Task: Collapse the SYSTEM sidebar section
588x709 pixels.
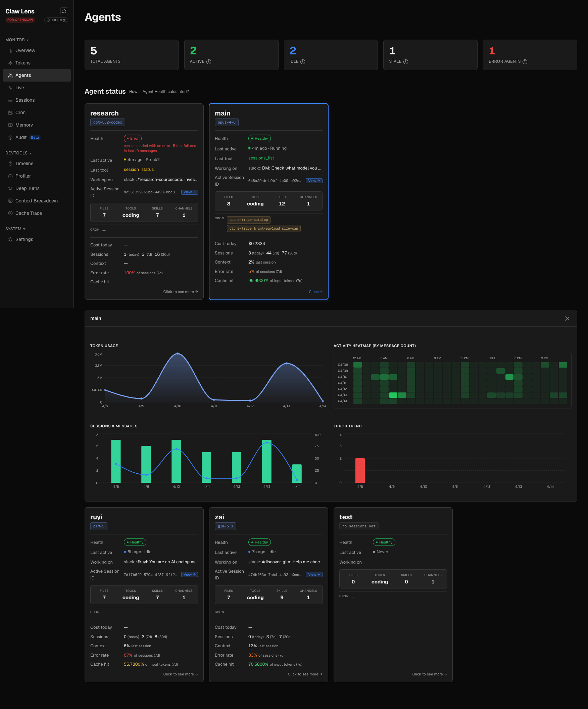Action: [x=15, y=229]
